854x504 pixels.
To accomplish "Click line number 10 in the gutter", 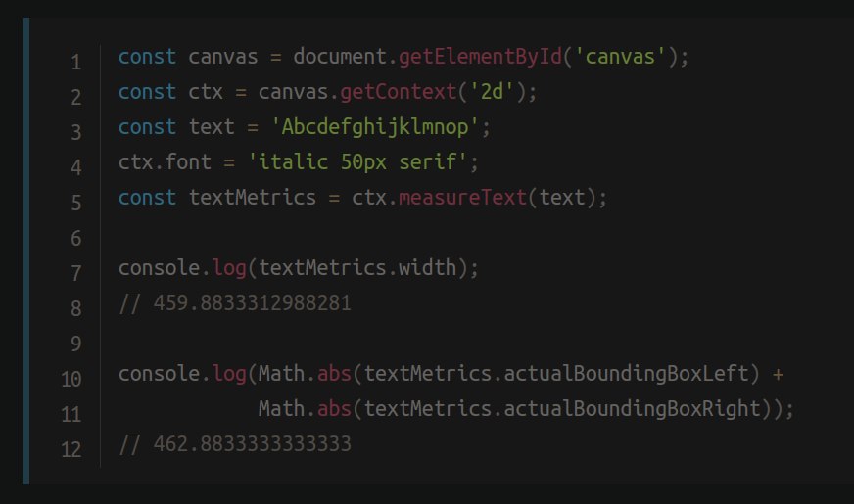I will [71, 379].
